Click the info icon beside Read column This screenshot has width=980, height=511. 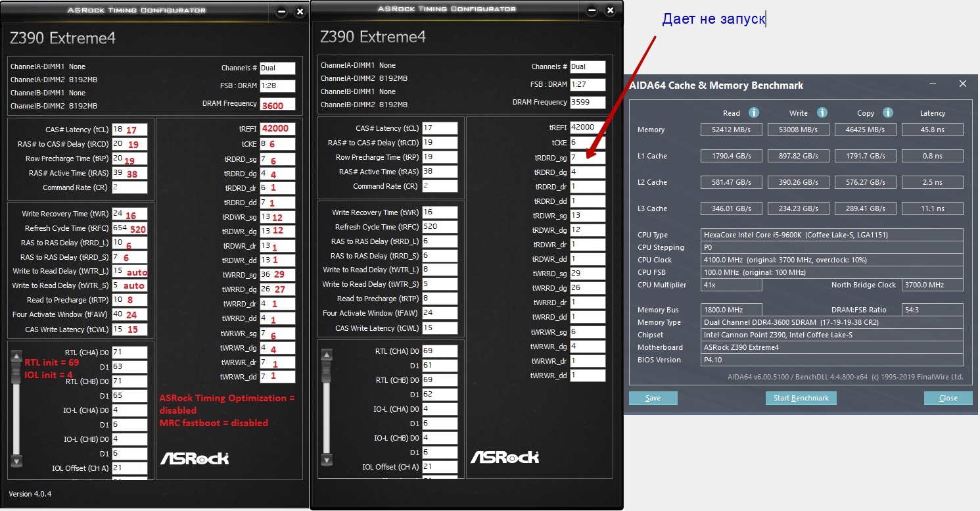point(754,112)
